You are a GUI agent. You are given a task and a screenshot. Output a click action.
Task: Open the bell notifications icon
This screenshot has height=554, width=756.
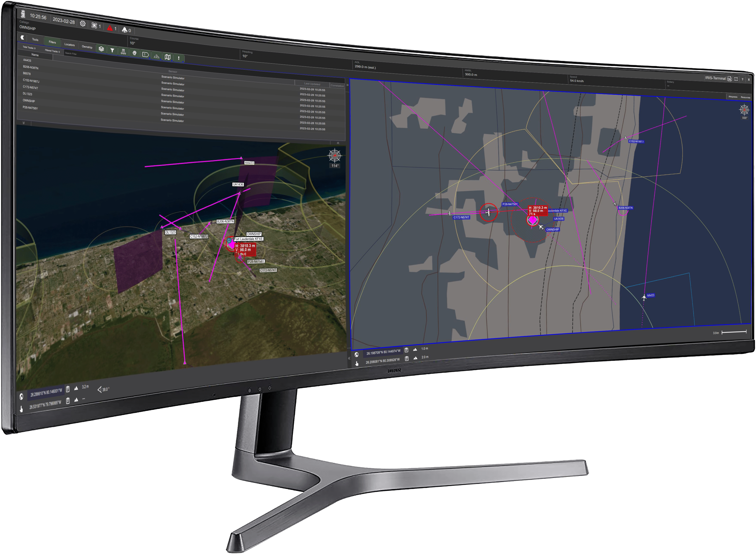tap(125, 29)
